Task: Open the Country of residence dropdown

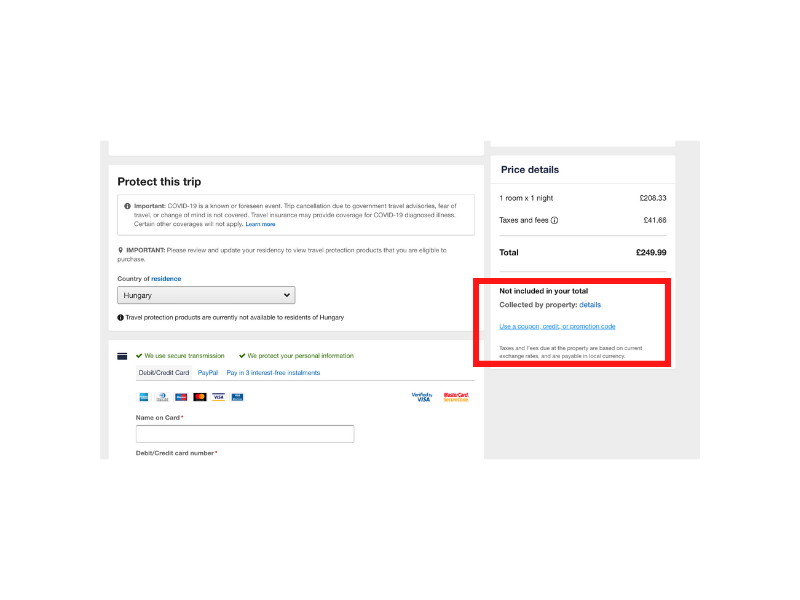Action: pyautogui.click(x=206, y=295)
